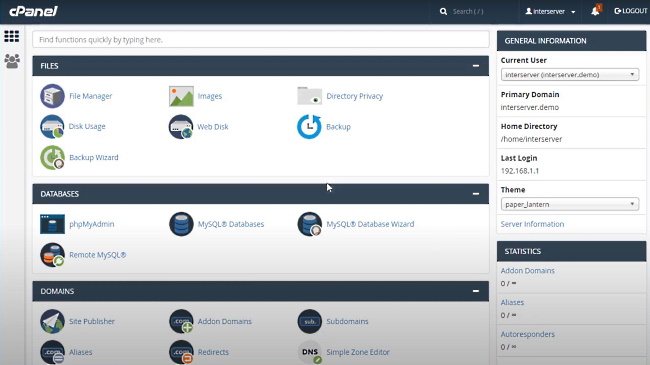Collapse the Domains section

(476, 291)
